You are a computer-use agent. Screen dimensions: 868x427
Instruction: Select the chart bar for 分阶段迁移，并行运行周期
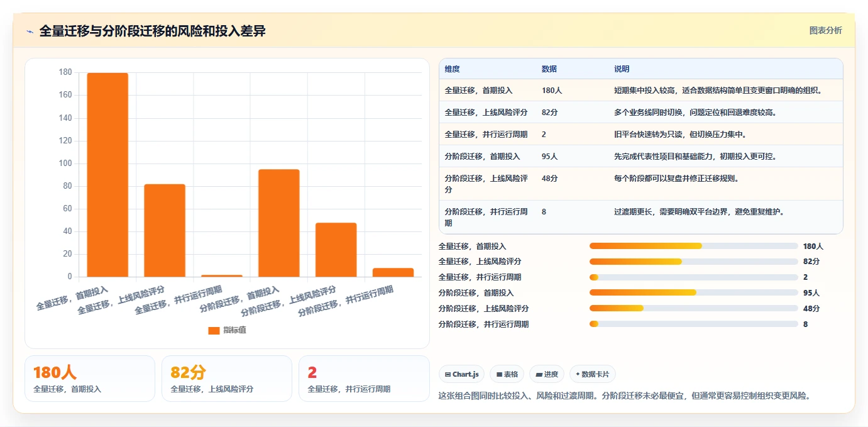[393, 272]
